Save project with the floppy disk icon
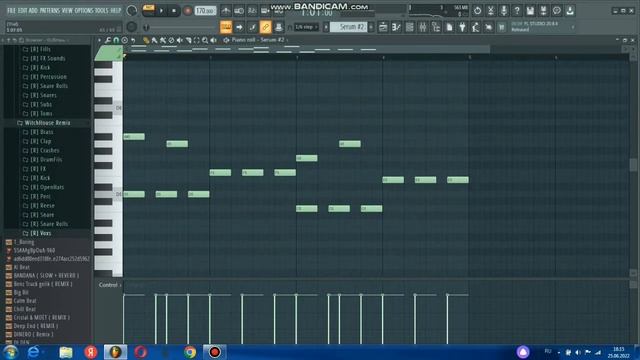Viewport: 640px width, 360px height. [x=530, y=11]
